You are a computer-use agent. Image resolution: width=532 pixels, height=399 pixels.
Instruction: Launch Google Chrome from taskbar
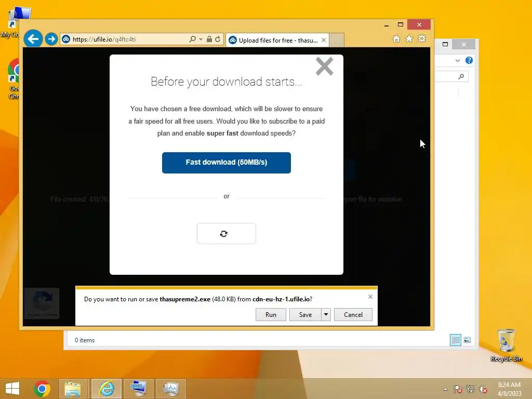pos(42,389)
